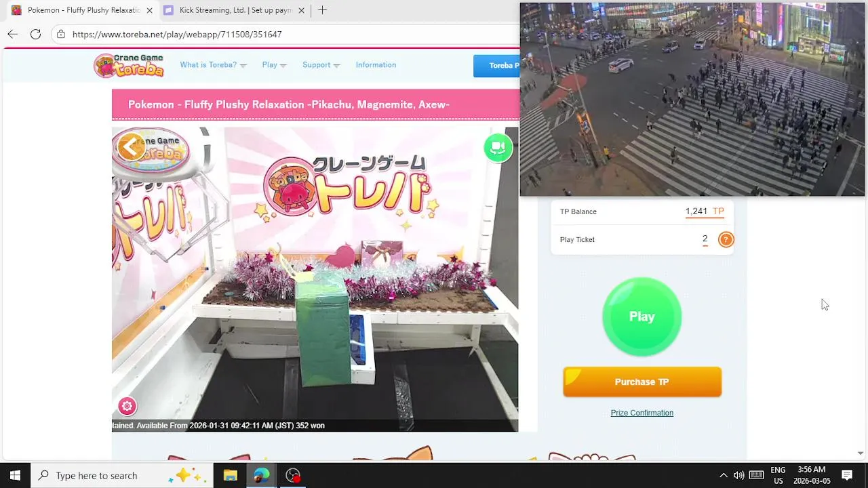
Task: Expand the Support dropdown menu
Action: [321, 65]
